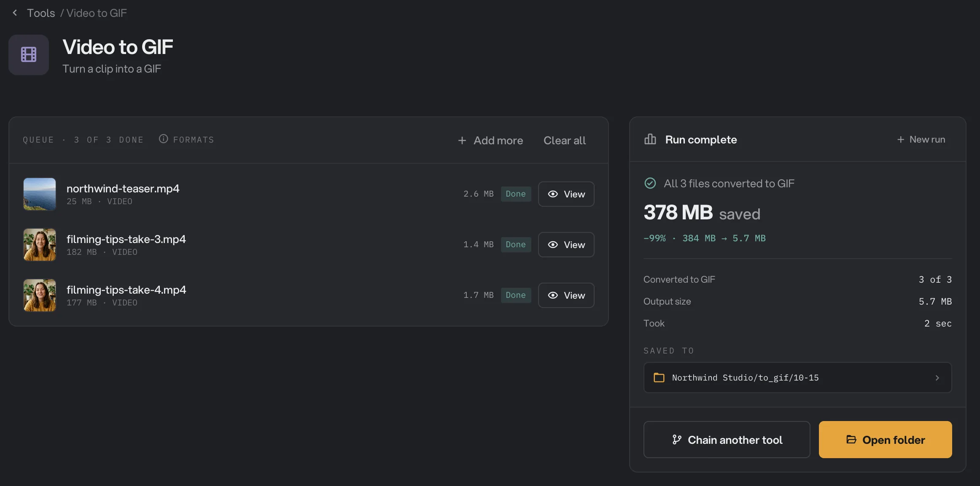
Task: Click the 2.6 MB output size value
Action: (479, 194)
